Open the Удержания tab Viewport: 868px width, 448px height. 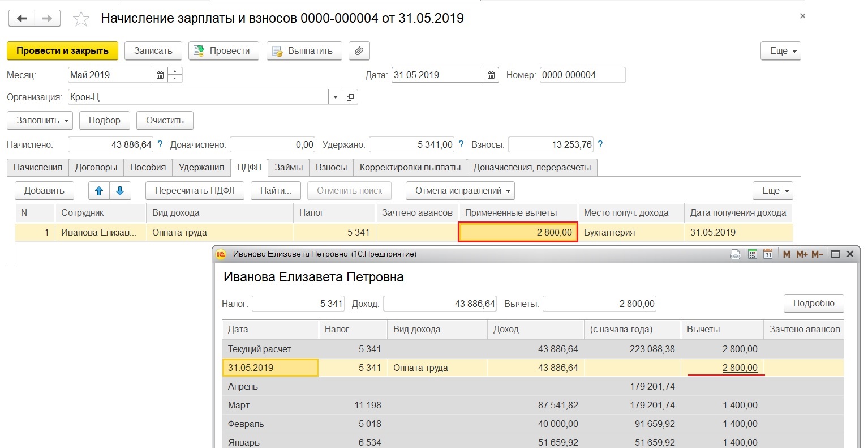coord(201,167)
